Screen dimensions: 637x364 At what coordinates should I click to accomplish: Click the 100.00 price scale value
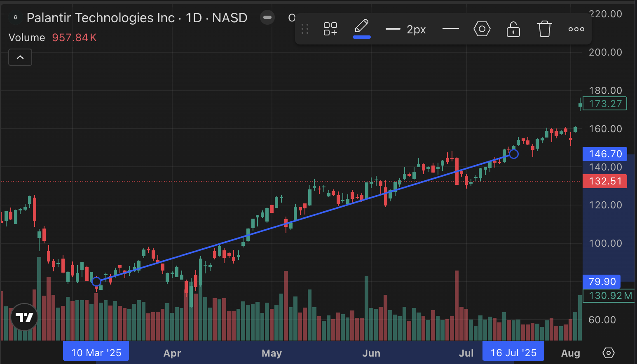click(605, 243)
